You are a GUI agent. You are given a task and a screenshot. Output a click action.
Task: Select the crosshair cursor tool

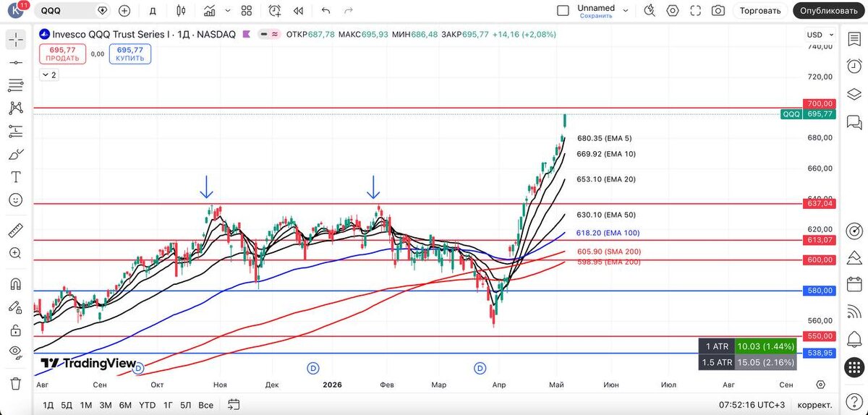16,40
